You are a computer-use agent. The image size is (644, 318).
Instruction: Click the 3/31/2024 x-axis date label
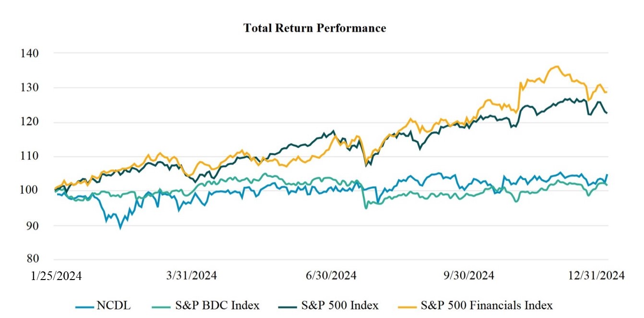(x=191, y=276)
